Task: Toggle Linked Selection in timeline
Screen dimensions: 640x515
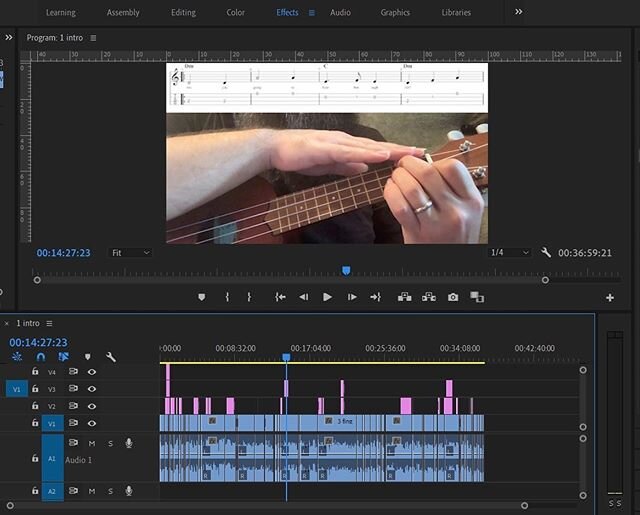Action: click(63, 357)
